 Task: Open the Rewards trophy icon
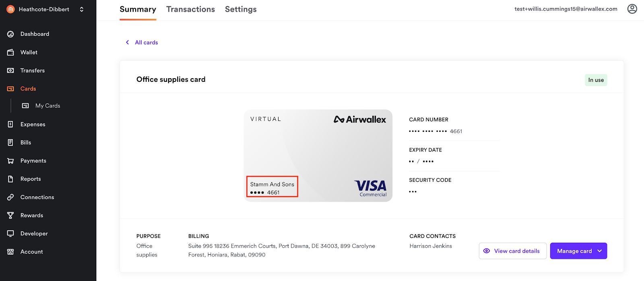[10, 215]
